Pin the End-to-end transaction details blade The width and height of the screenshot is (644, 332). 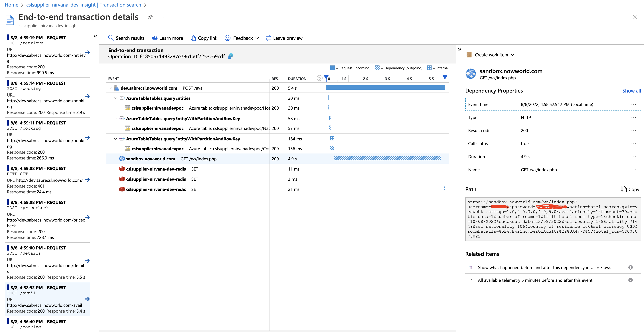click(x=150, y=17)
